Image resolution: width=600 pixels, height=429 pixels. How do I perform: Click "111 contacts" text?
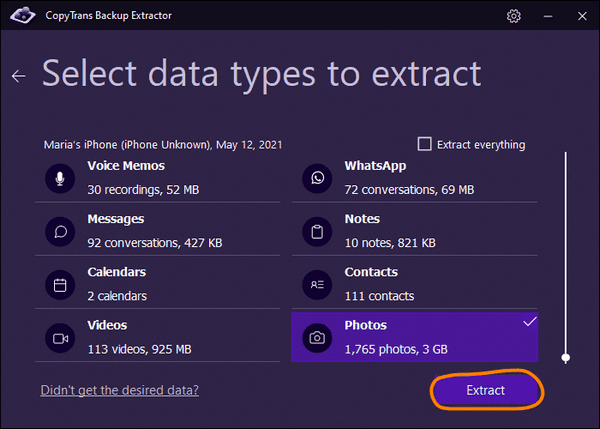(x=379, y=296)
